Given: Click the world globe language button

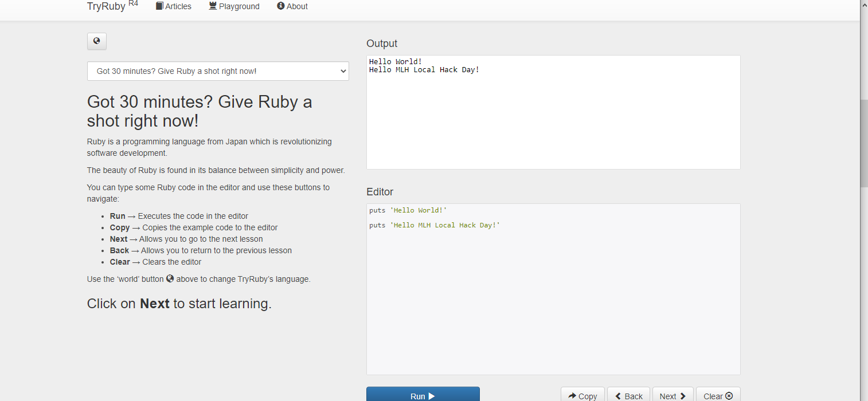Looking at the screenshot, I should coord(96,41).
